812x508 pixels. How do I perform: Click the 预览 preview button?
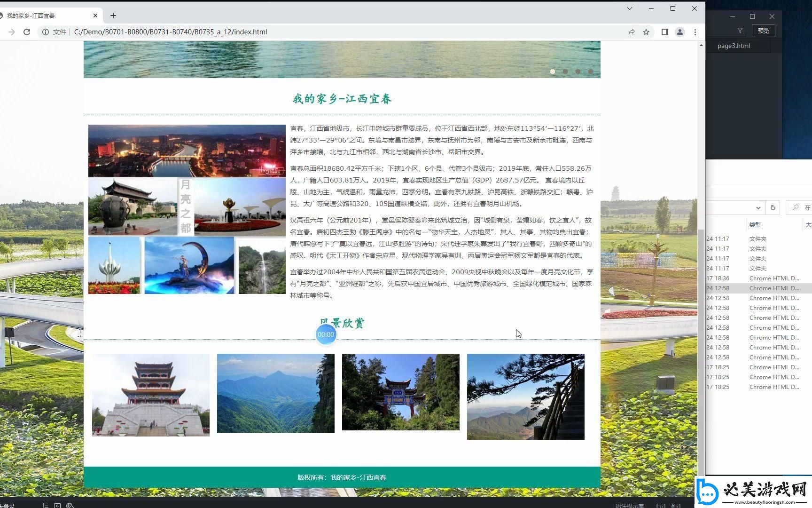763,31
